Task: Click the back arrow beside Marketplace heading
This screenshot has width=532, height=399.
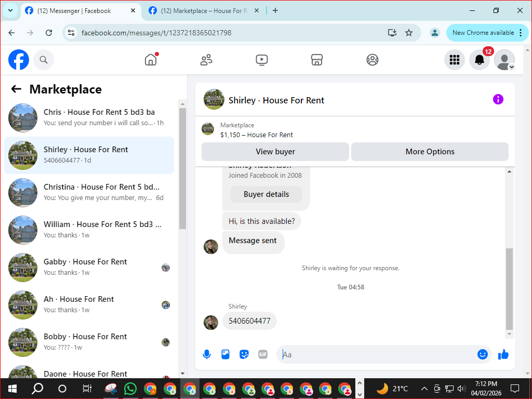Action: 16,89
